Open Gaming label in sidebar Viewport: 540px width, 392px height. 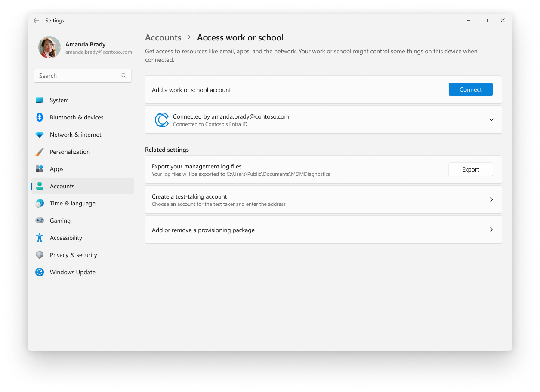coord(60,220)
